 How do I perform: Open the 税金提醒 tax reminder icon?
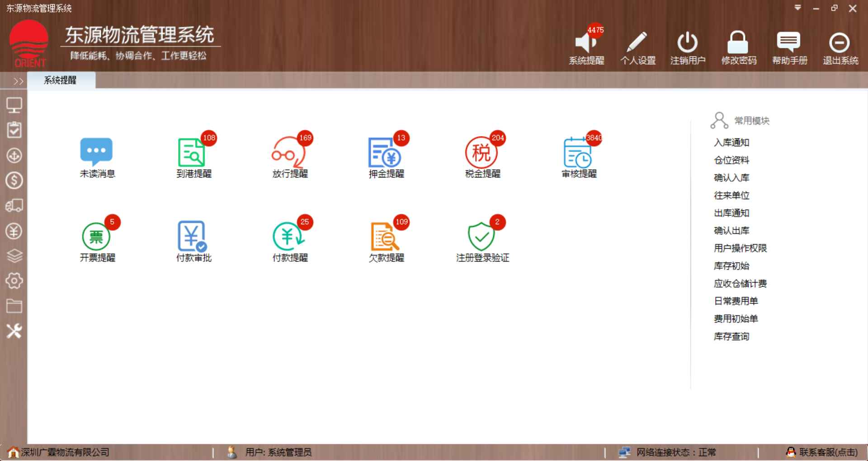point(482,152)
